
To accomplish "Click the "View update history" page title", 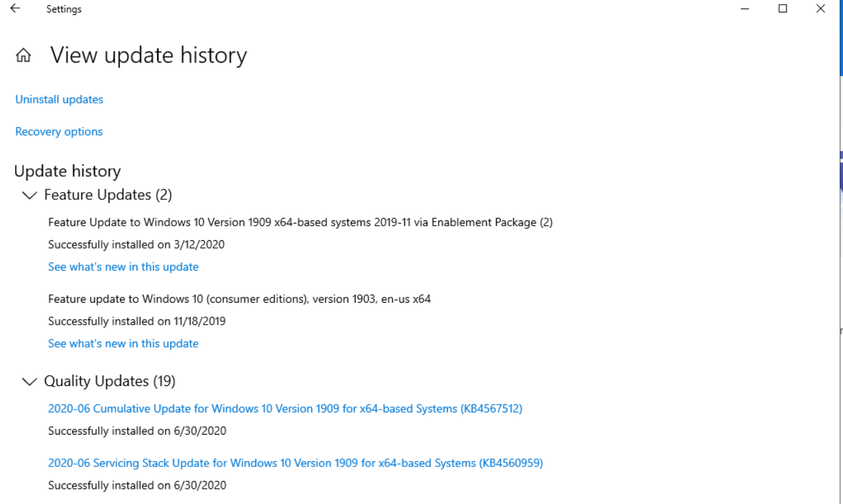I will [x=148, y=55].
